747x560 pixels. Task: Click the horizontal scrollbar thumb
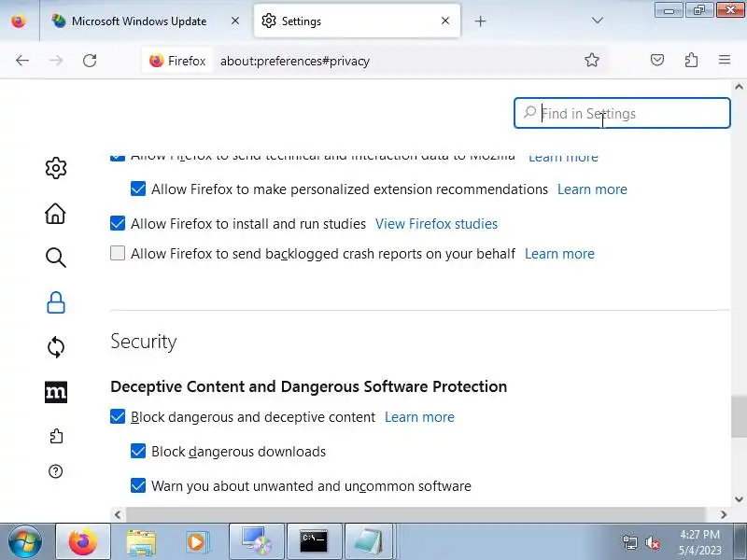[x=416, y=514]
